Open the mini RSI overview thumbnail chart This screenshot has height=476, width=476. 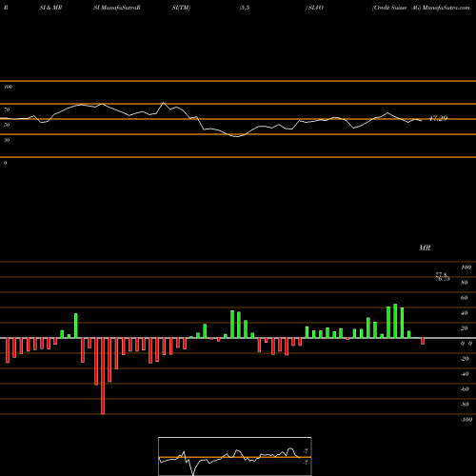235,456
